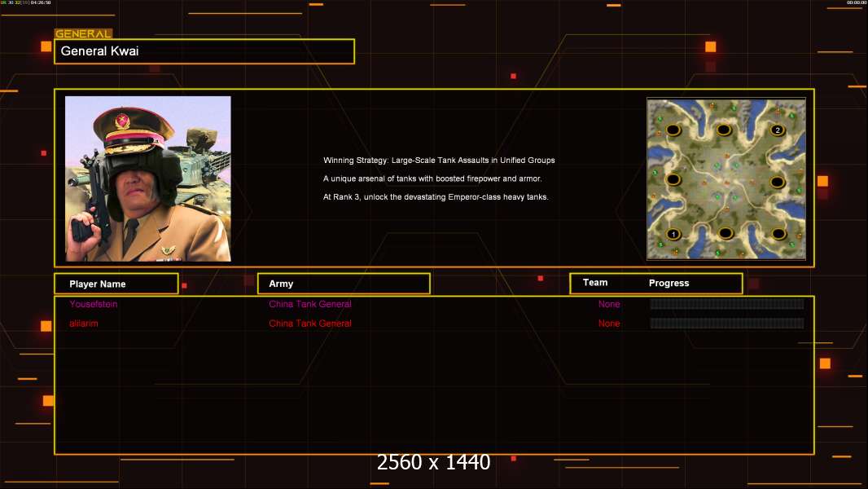
Task: Click Yousefstein's team value None
Action: click(x=609, y=304)
